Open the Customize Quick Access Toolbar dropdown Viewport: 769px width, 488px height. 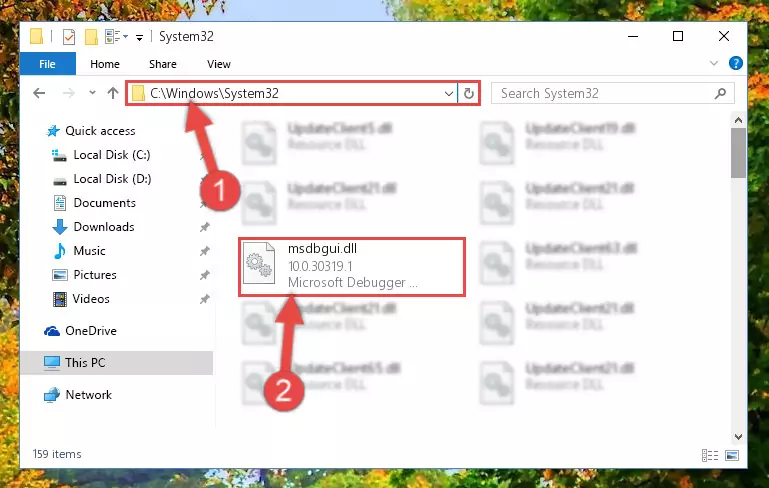click(139, 37)
